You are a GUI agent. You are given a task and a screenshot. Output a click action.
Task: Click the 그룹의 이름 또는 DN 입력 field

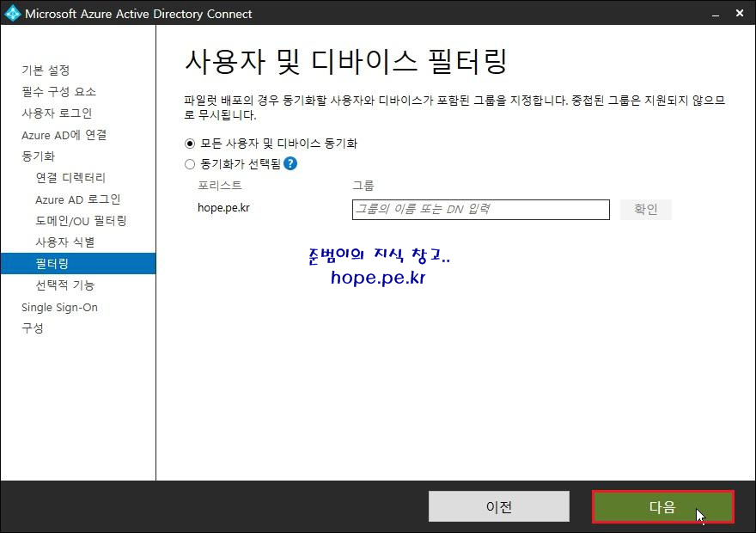(481, 210)
